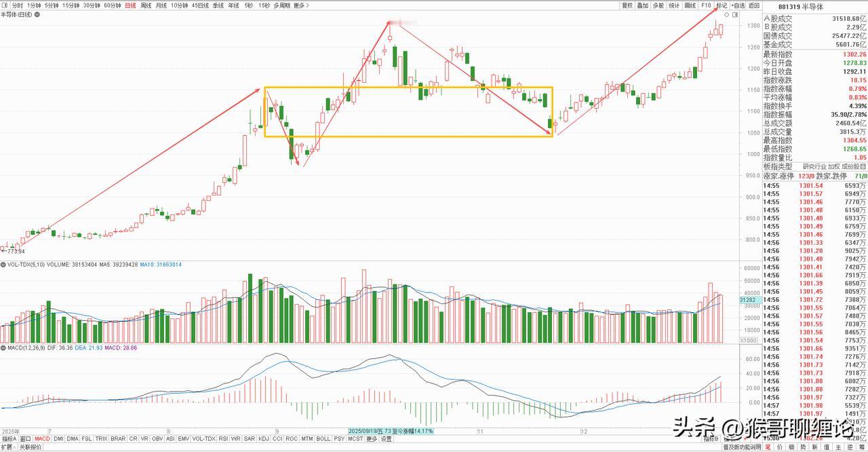Click the panel layout icon before 分时

pyautogui.click(x=5, y=5)
